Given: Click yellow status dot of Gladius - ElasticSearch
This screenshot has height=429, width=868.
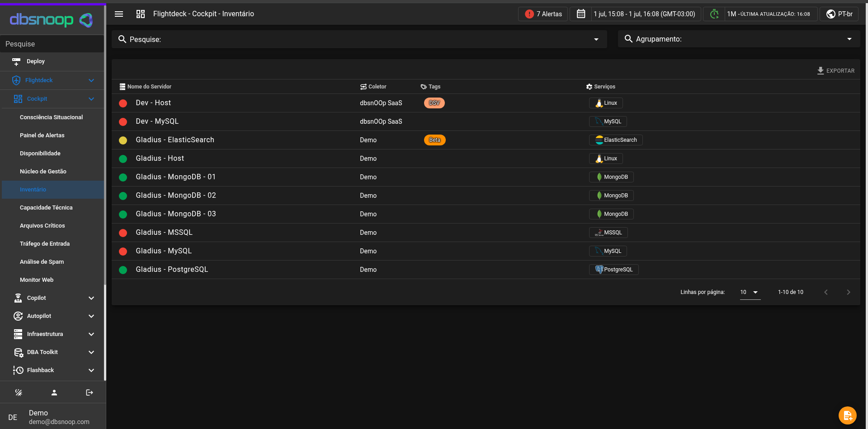Looking at the screenshot, I should pos(123,140).
